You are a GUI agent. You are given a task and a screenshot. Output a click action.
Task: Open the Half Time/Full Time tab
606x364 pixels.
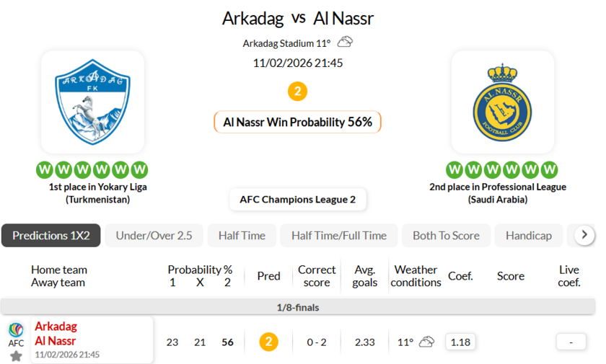[338, 236]
